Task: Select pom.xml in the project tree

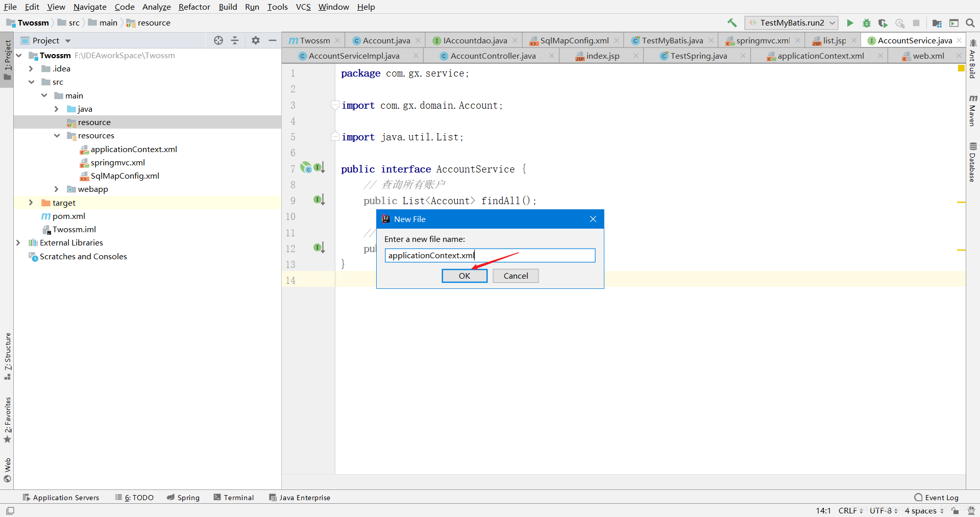Action: point(69,216)
